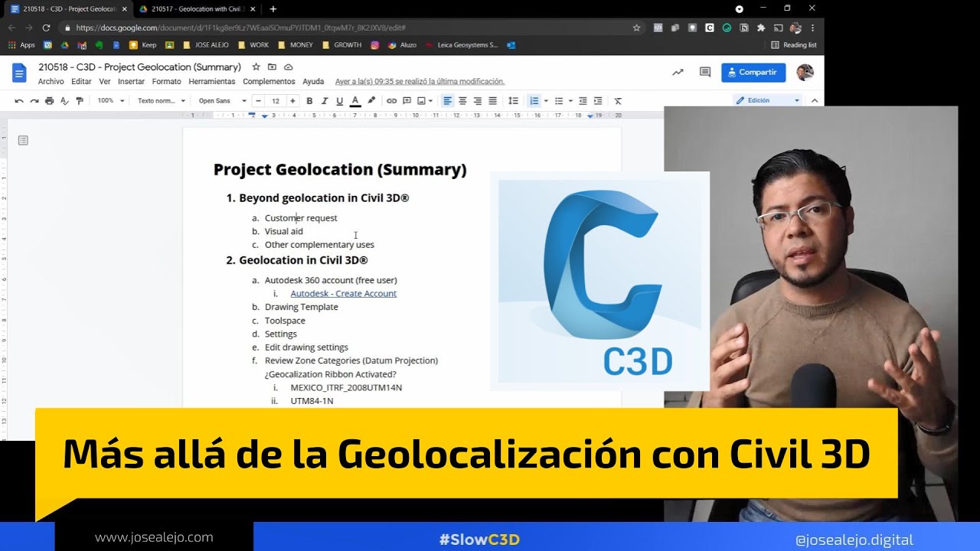Open the Extensions puzzle icon
The width and height of the screenshot is (980, 551).
click(x=761, y=28)
